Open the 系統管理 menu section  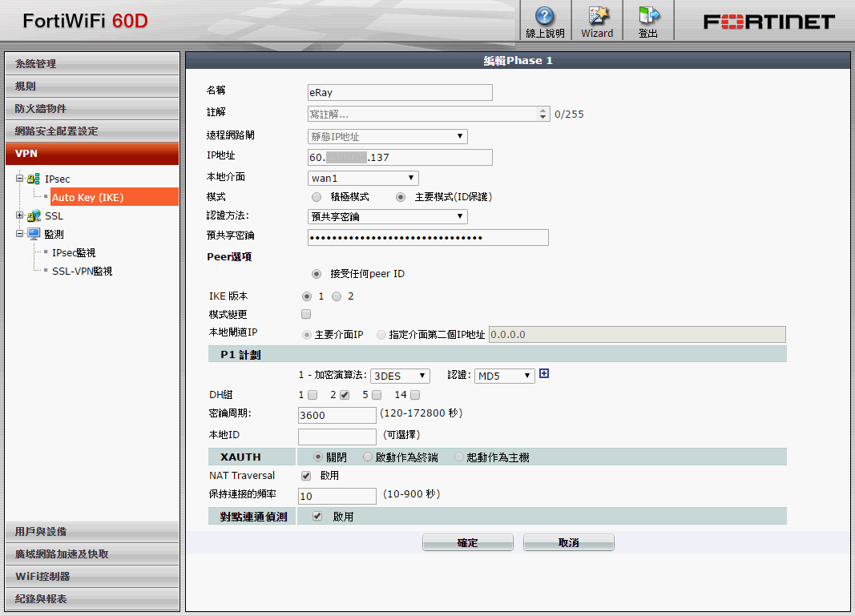(x=92, y=64)
